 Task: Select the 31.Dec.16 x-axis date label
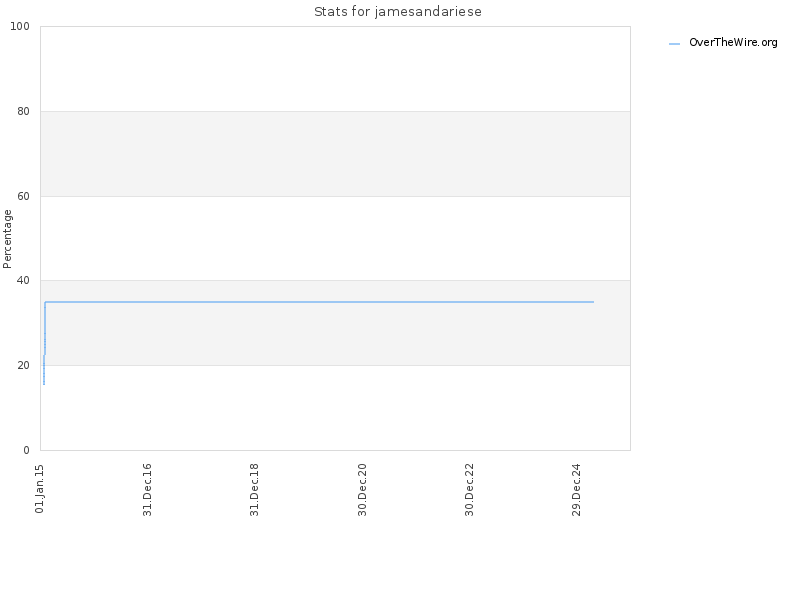[x=147, y=489]
